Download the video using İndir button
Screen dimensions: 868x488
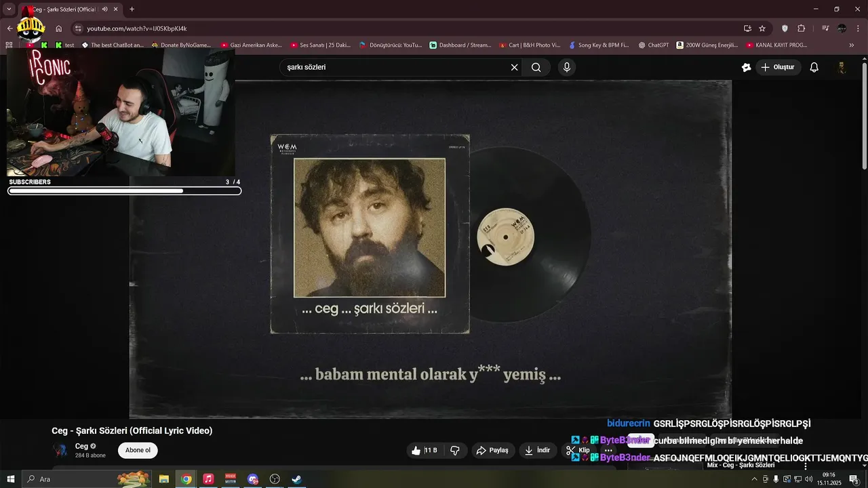point(537,451)
